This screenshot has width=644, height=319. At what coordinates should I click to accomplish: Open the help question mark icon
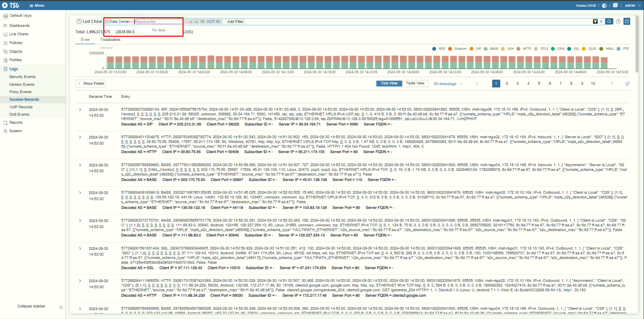click(x=618, y=22)
